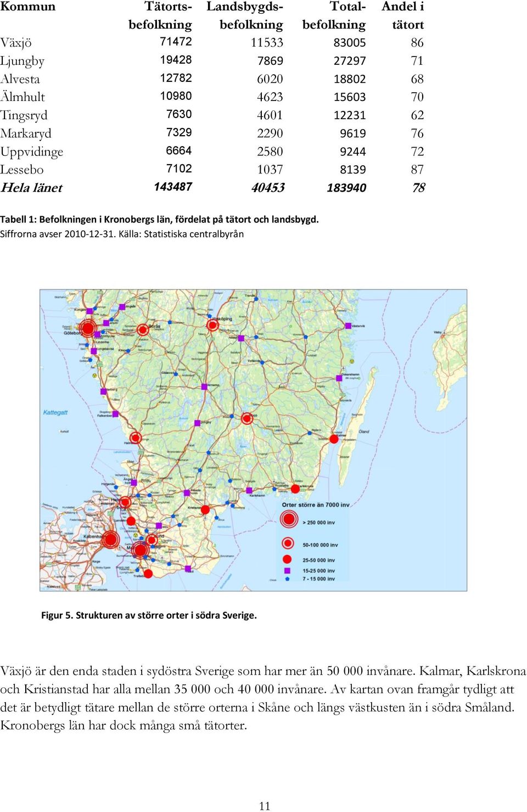527x812 pixels.
Task: Click the 'Tabell 1' caption line
Action: (x=159, y=220)
